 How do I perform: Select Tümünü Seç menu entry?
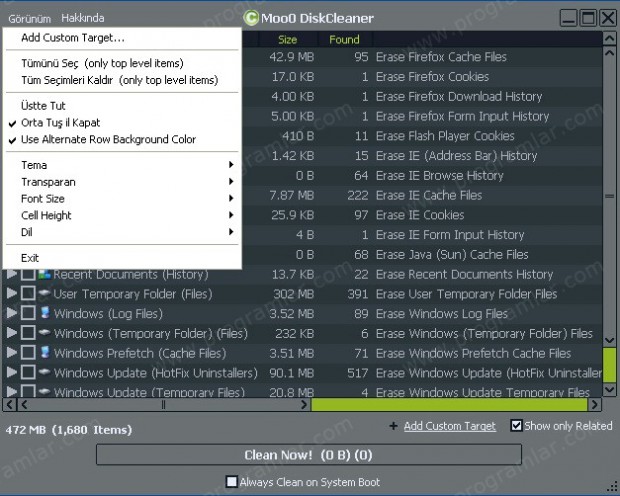(x=122, y=63)
